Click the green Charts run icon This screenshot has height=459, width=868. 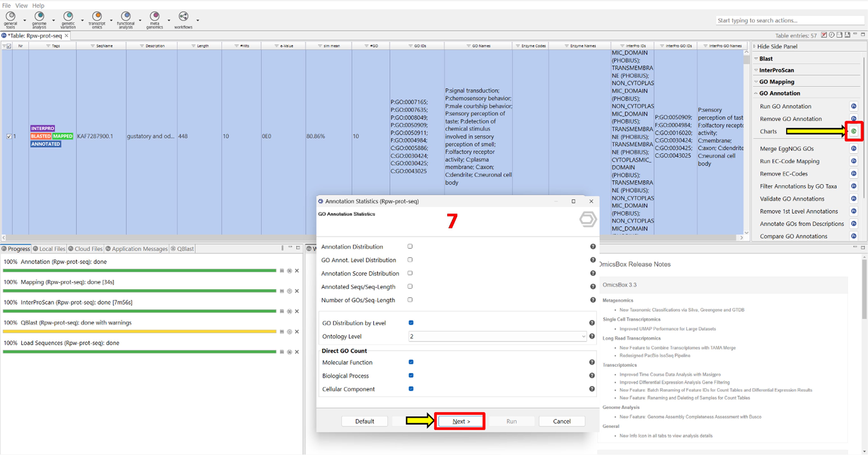point(854,131)
